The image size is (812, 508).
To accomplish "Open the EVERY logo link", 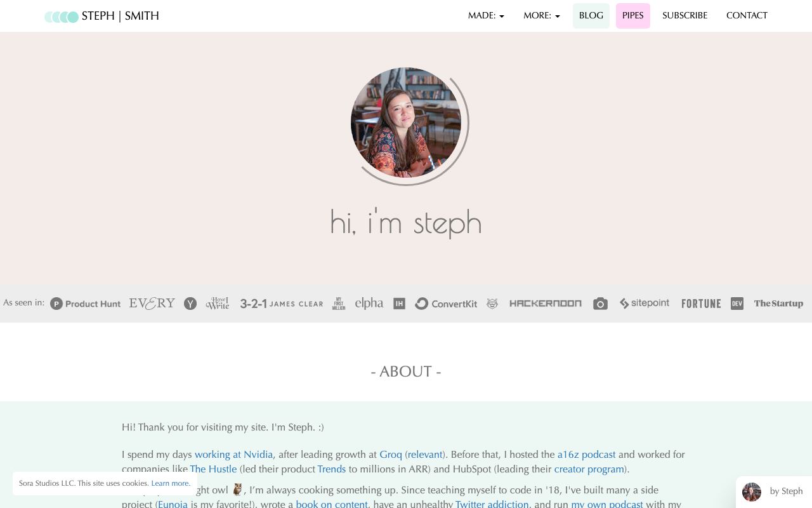I will (152, 303).
